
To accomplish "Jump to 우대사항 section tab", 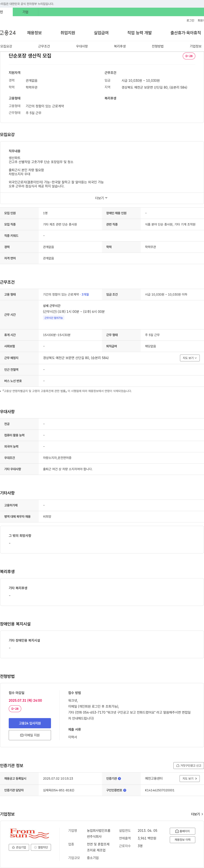I will coord(82,46).
